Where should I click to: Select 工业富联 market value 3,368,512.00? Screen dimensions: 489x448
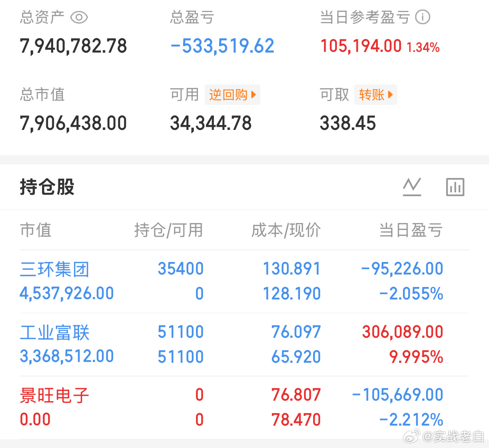pyautogui.click(x=67, y=356)
